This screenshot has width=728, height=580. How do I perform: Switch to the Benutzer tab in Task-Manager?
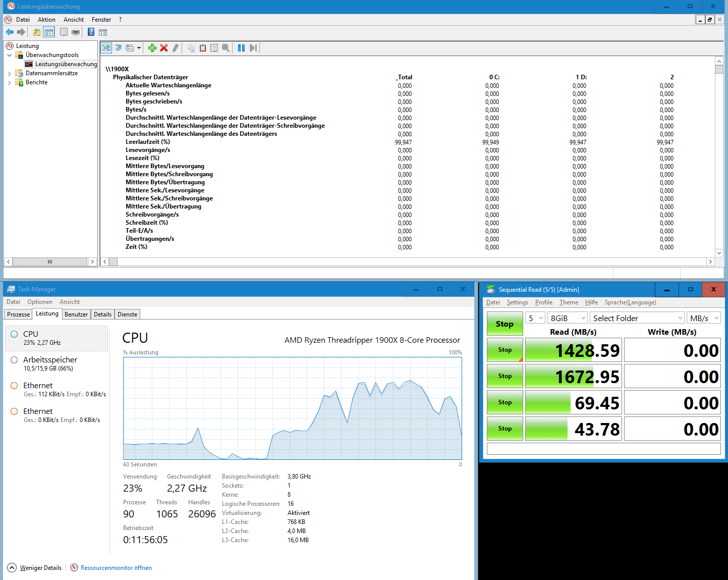(x=76, y=314)
